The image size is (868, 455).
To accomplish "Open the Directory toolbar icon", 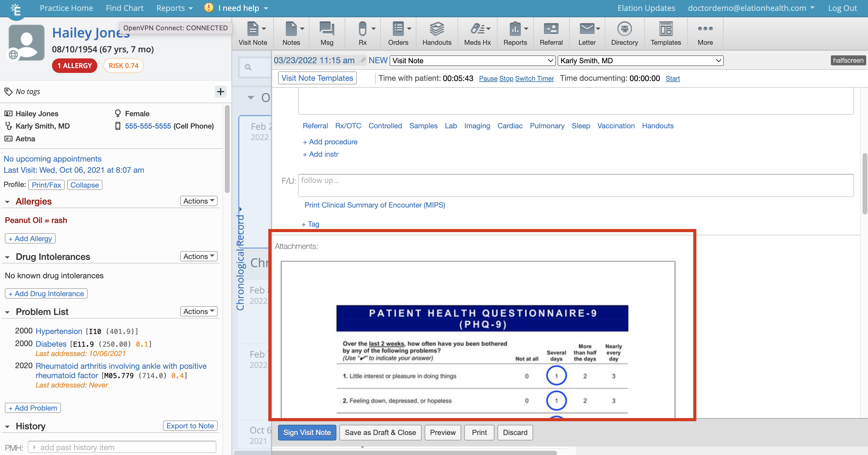I will click(624, 29).
